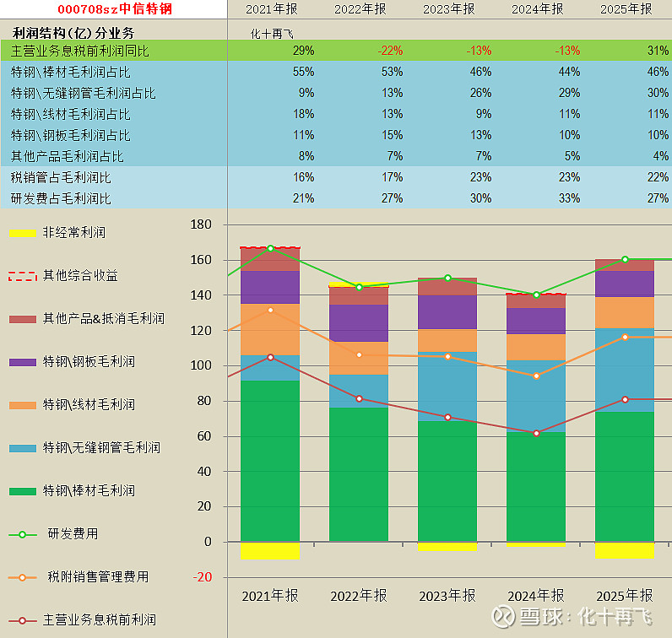Click the orange 税附销售管理费用 point for 2025
This screenshot has height=638, width=672.
pyautogui.click(x=626, y=338)
